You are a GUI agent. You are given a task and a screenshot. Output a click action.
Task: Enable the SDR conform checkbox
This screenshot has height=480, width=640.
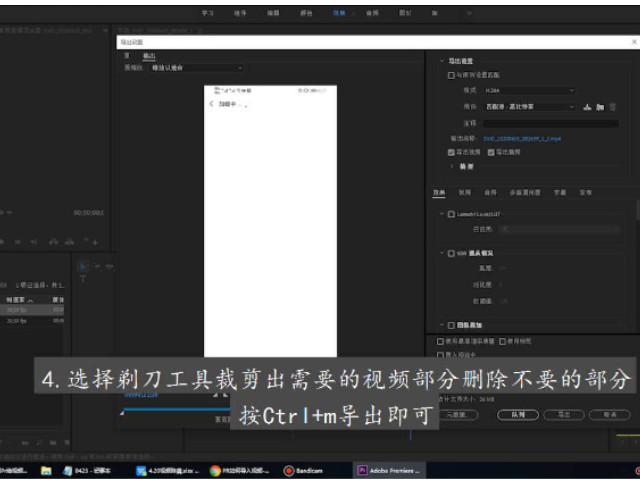(x=451, y=253)
